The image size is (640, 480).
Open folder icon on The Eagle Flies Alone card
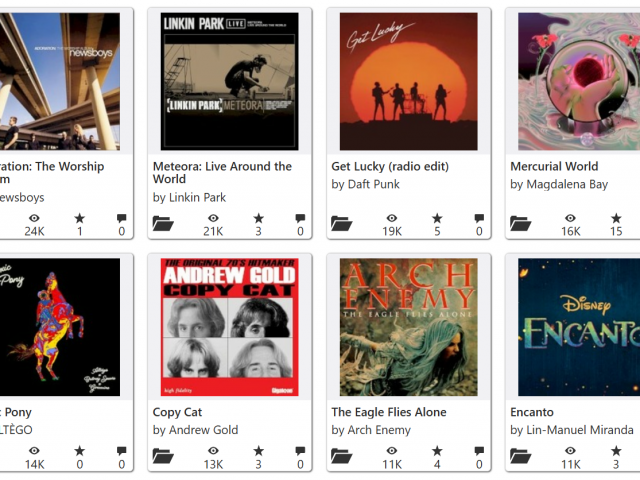click(342, 456)
